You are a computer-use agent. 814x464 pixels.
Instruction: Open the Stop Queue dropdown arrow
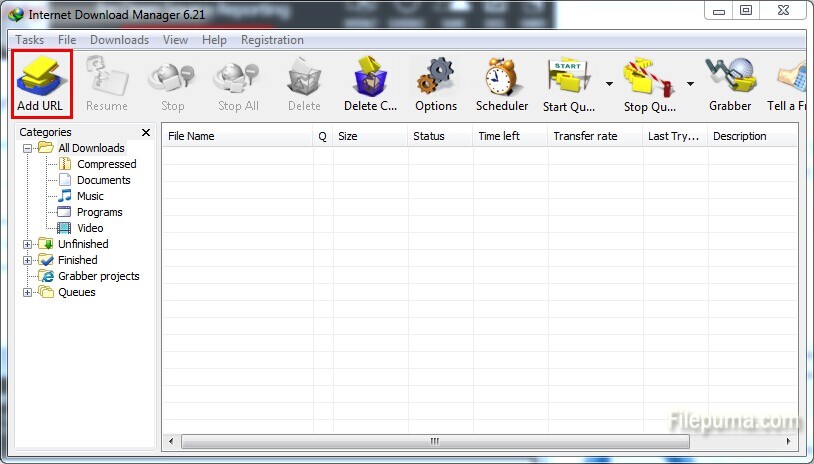tap(690, 83)
